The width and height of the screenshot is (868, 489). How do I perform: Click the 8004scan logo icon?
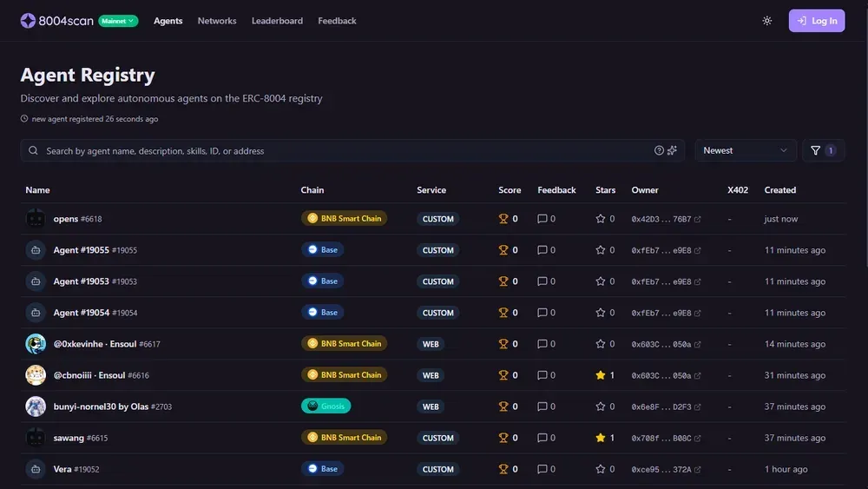[x=28, y=21]
